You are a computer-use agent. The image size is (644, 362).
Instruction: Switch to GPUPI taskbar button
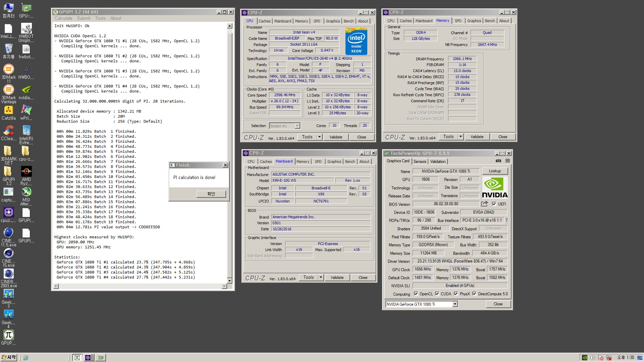77,358
